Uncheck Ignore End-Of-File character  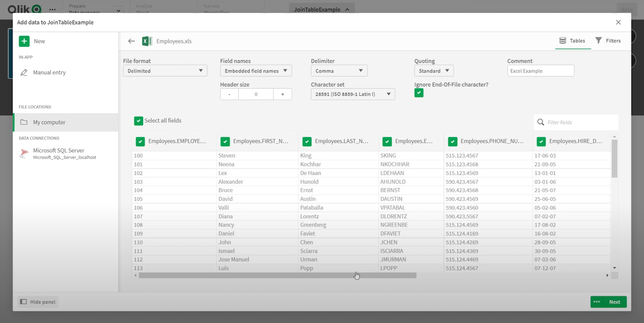419,92
